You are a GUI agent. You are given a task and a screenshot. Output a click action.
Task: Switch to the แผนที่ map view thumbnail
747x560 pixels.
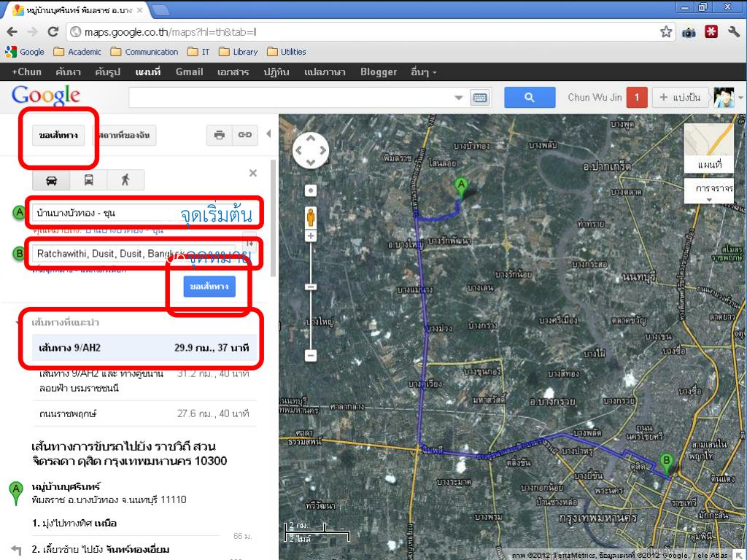pos(709,148)
